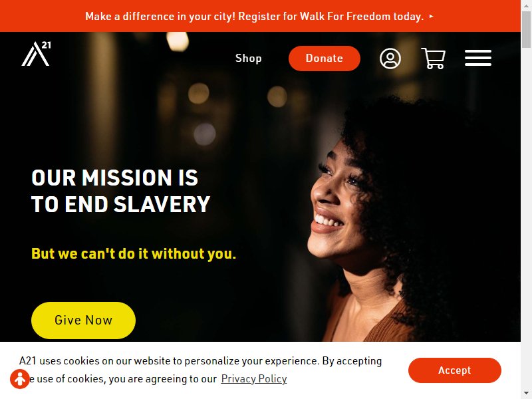Click the cookie notice message text

[201, 370]
